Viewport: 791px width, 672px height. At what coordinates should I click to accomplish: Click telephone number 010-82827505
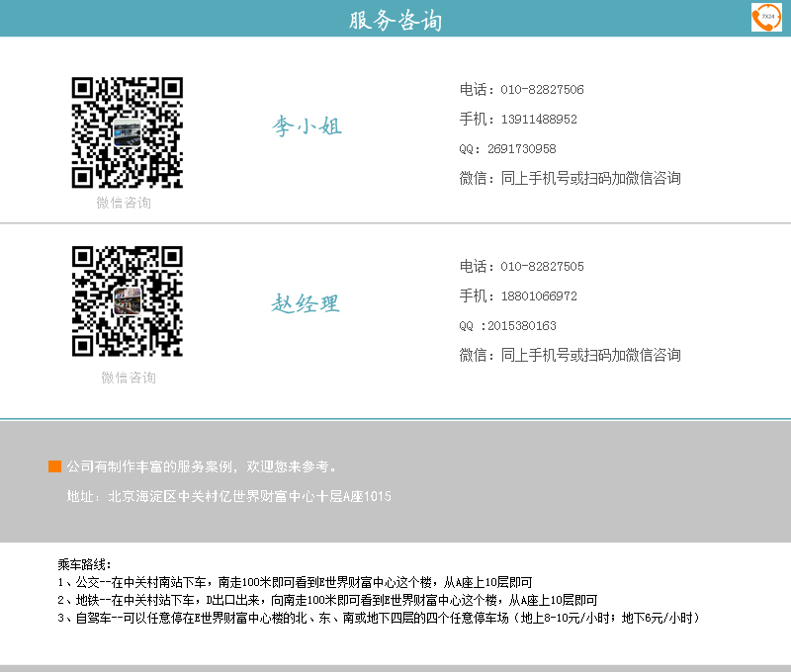coord(542,267)
